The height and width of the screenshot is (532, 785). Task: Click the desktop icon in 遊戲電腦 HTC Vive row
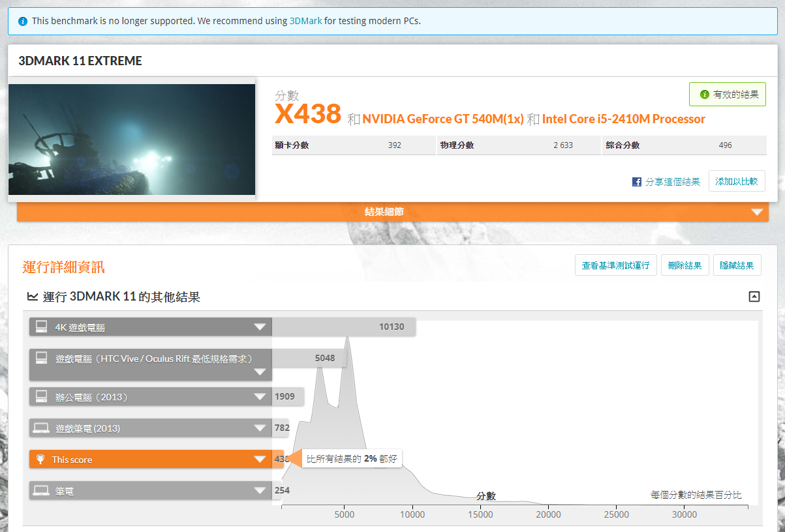(41, 357)
